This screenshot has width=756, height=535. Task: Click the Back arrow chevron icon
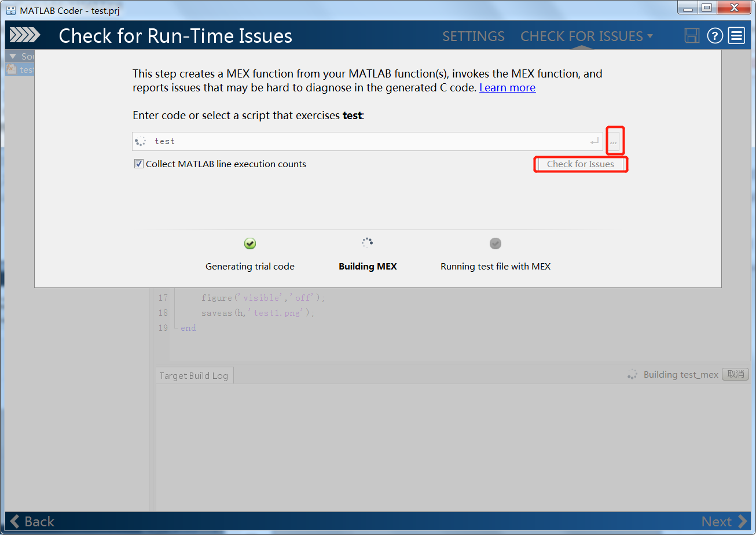click(15, 522)
